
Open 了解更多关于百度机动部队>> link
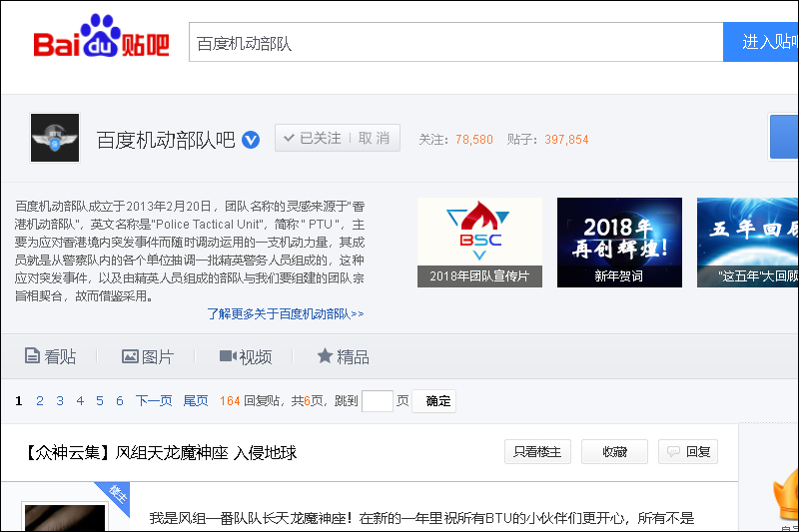tap(286, 313)
